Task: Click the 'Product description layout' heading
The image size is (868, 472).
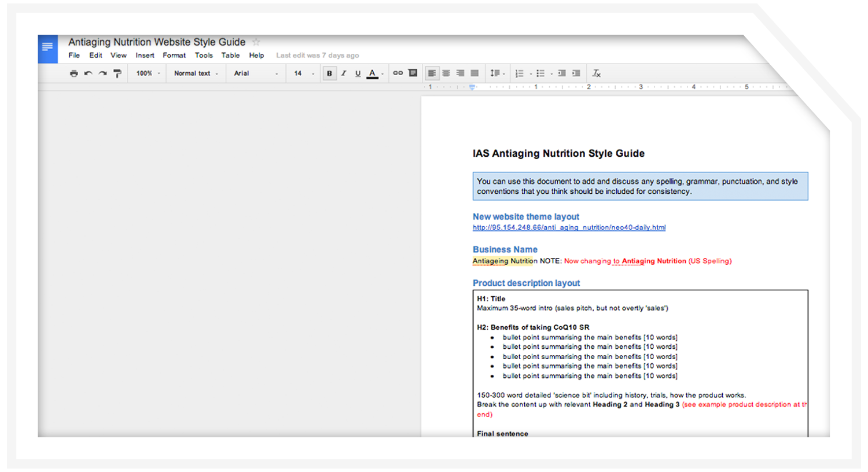Action: click(526, 283)
